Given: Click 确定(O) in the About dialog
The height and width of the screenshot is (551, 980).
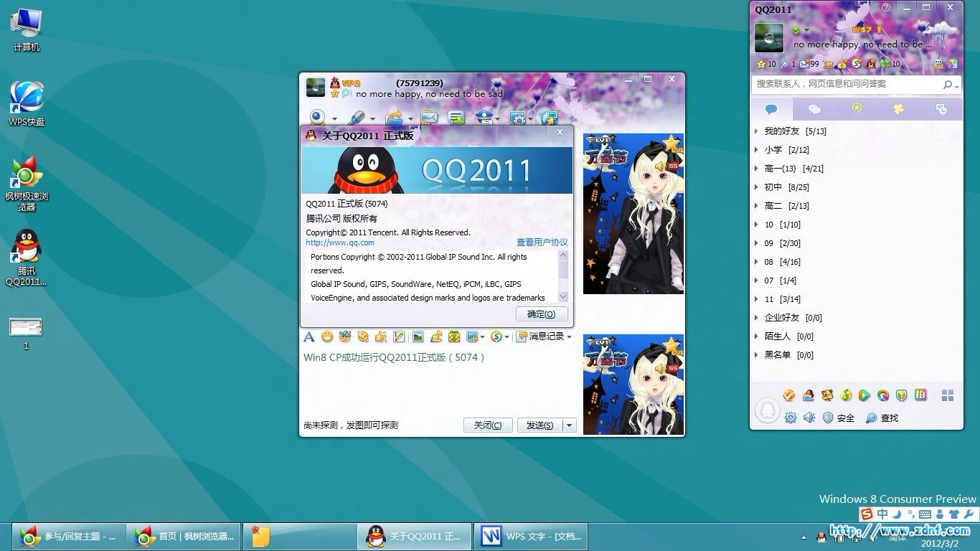Looking at the screenshot, I should click(542, 314).
